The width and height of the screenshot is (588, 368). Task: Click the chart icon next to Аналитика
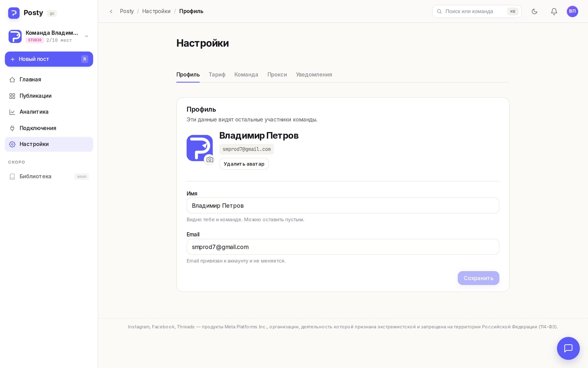(x=12, y=112)
